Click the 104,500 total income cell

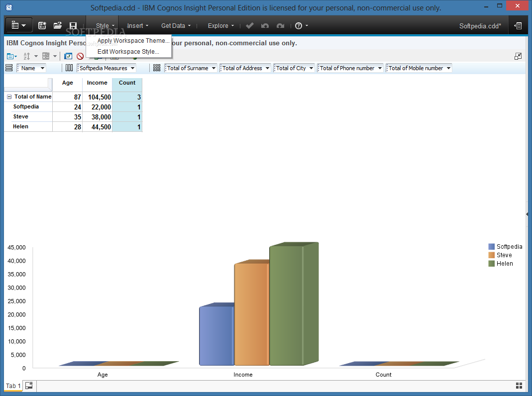pos(98,98)
